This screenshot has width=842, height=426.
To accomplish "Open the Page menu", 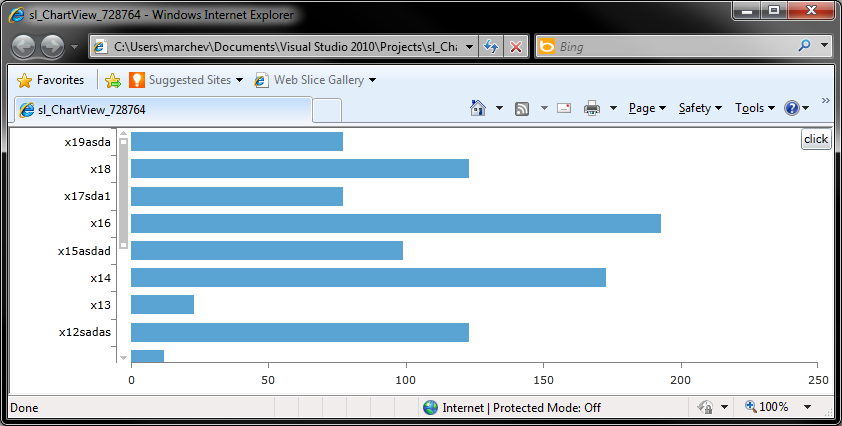I will coord(647,108).
